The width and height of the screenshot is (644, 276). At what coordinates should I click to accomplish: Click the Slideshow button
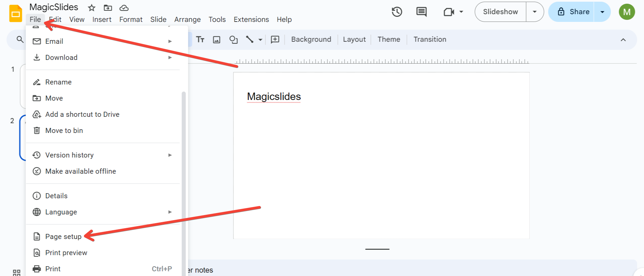(x=501, y=12)
